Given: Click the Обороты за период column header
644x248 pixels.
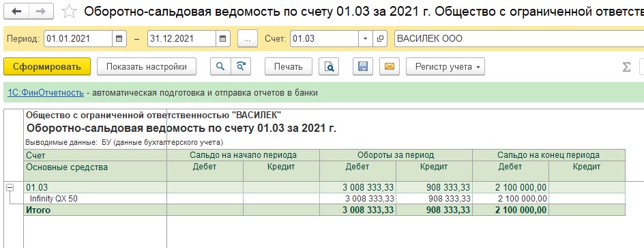Looking at the screenshot, I should [x=396, y=155].
